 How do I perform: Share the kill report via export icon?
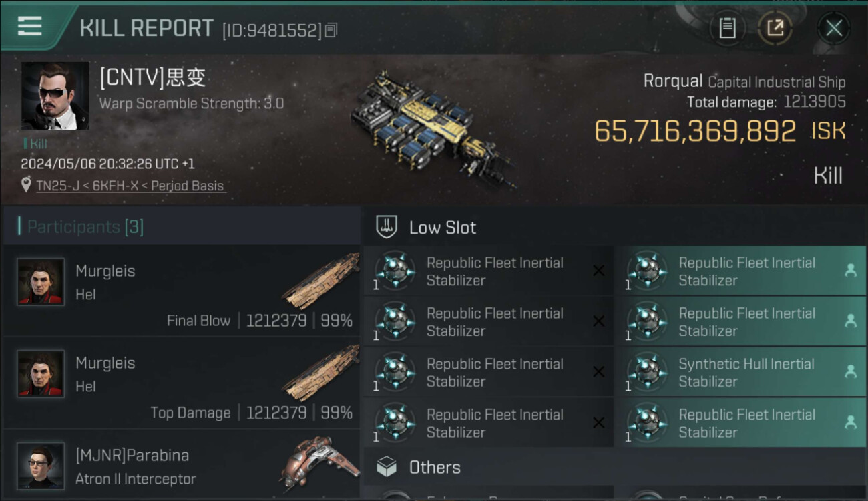point(775,28)
